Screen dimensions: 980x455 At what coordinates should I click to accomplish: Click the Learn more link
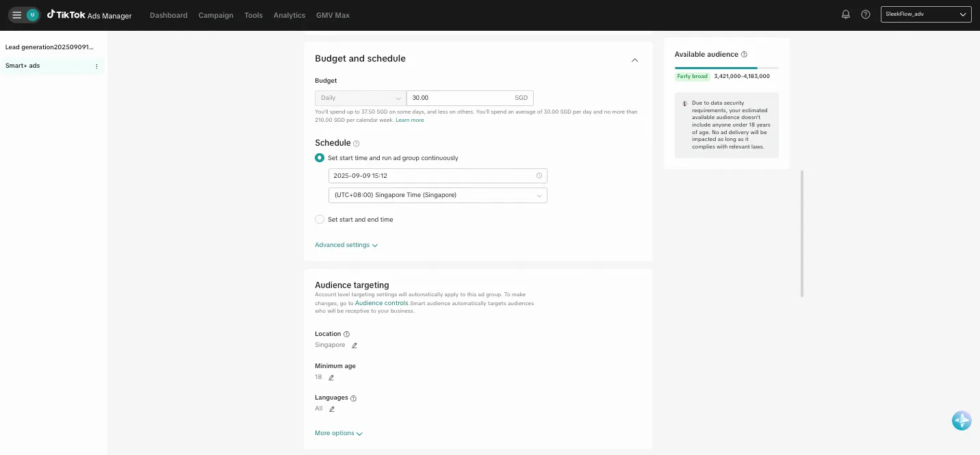409,120
